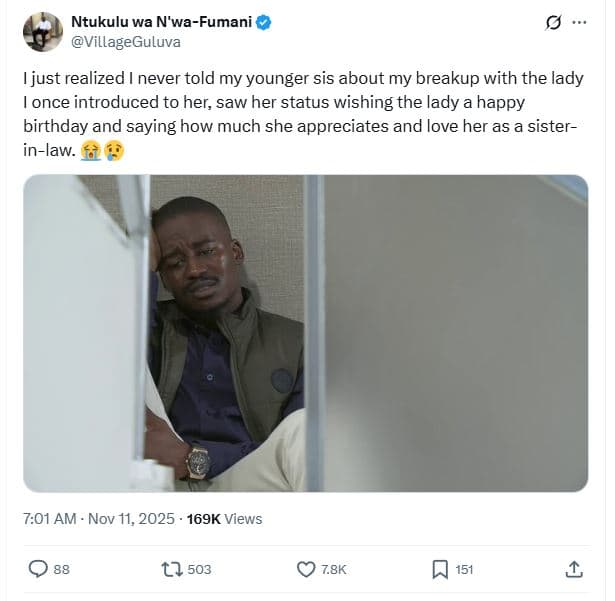The image size is (615, 601).
Task: Click the reply speech bubble icon
Action: tap(38, 569)
